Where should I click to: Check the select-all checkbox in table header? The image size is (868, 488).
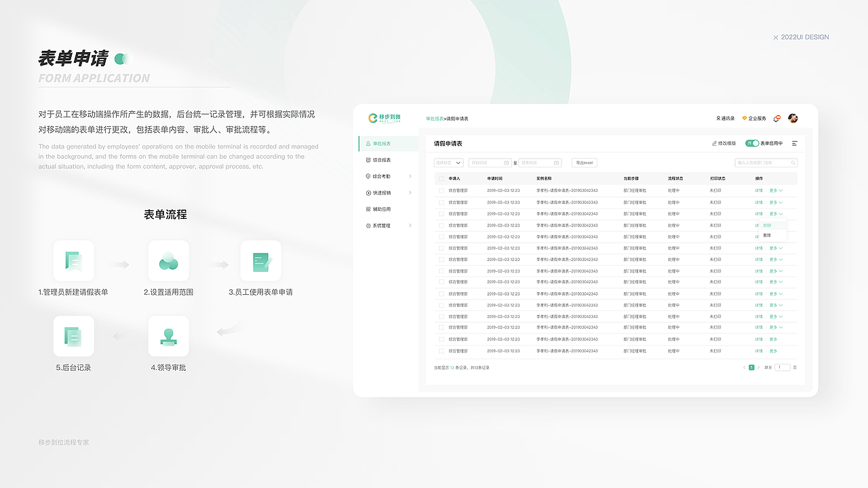[441, 178]
